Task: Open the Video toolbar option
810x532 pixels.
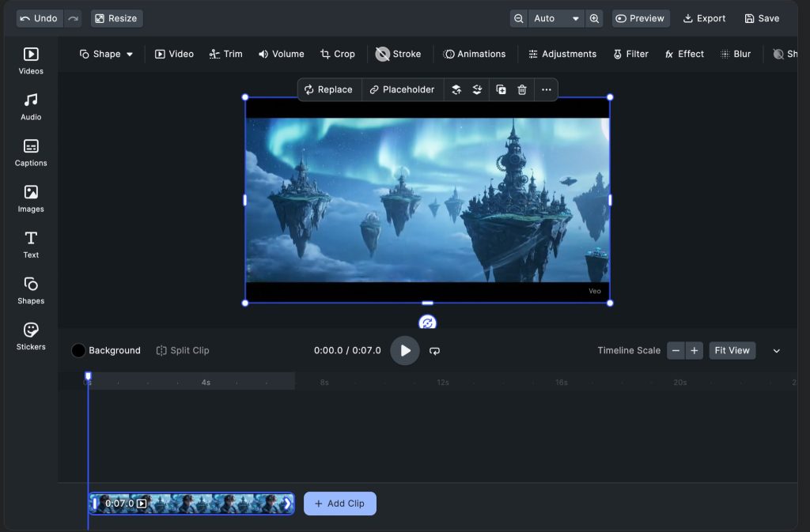Action: point(175,55)
